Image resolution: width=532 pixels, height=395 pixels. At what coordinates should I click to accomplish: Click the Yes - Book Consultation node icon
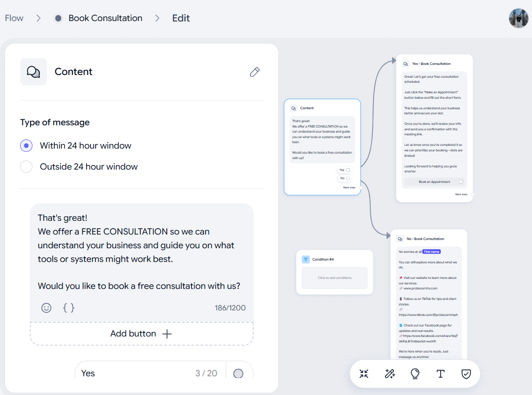tap(405, 64)
